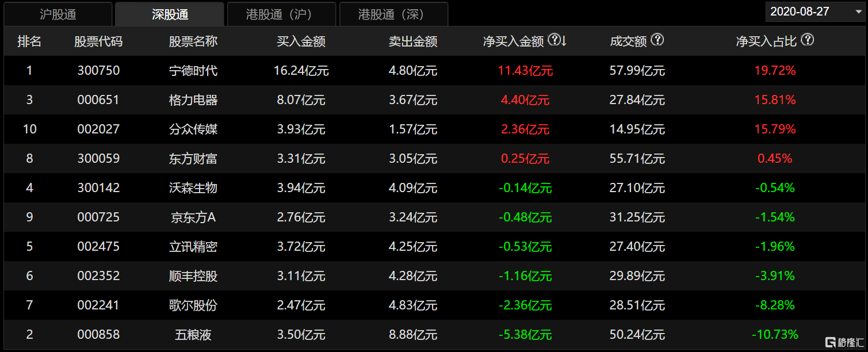Select stock name 沃森生物
Screen dimensions: 868x352
[x=193, y=188]
